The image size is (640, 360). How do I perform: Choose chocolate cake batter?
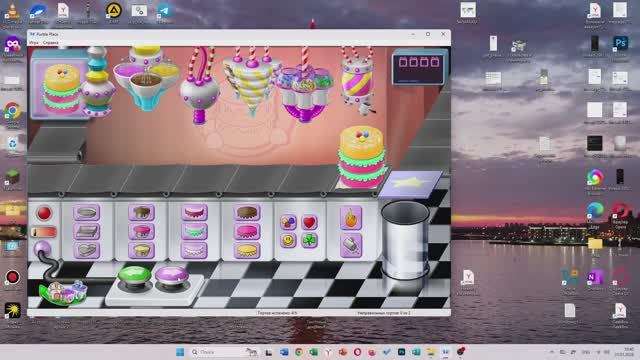[x=141, y=212]
